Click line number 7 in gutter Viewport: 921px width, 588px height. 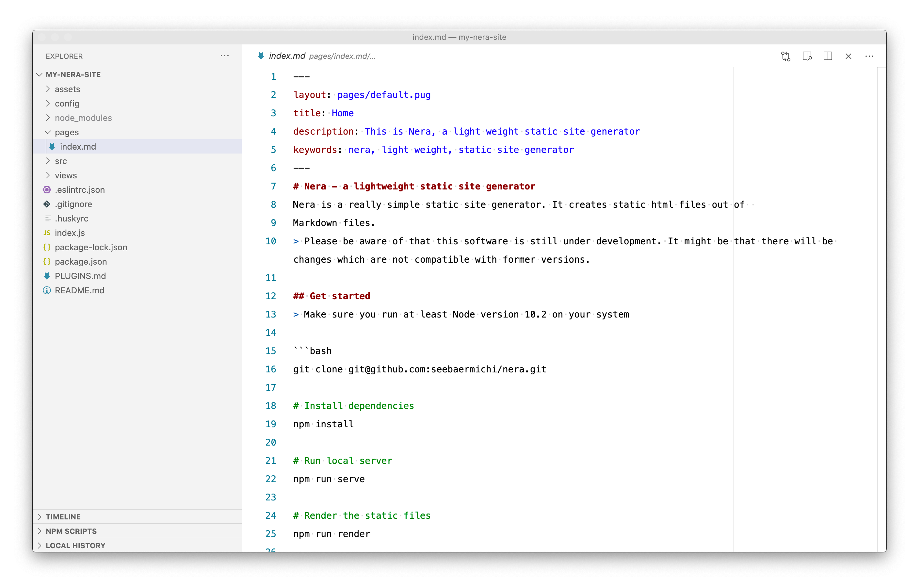tap(273, 186)
